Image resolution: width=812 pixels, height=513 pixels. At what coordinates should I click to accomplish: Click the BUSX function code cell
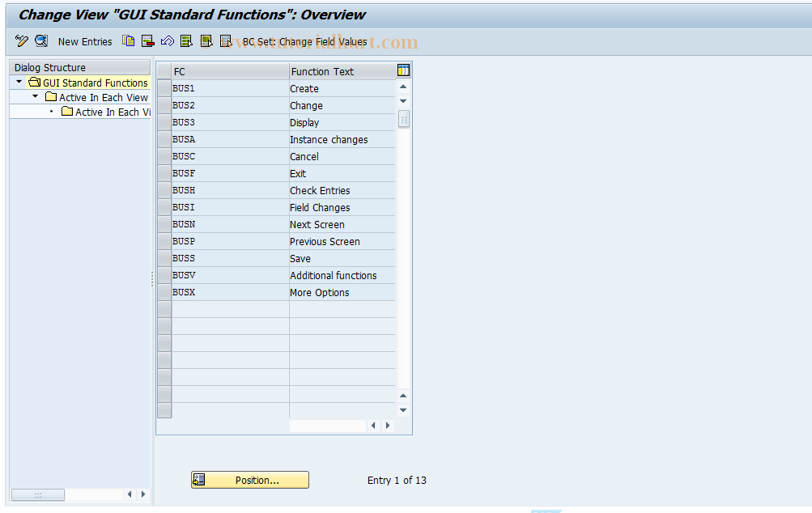tap(230, 292)
